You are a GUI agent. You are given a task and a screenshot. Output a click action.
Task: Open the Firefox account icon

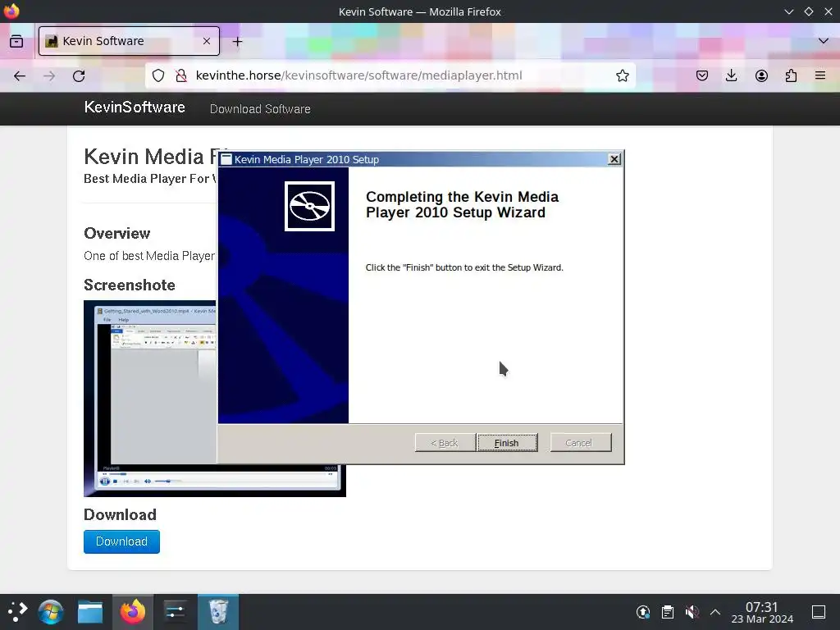[761, 75]
